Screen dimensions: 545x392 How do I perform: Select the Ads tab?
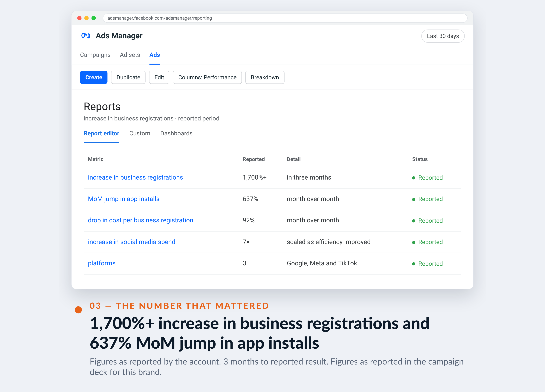tap(155, 55)
